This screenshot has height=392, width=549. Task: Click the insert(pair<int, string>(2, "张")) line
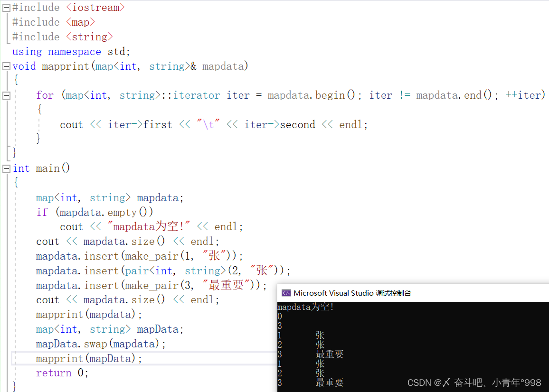(163, 271)
